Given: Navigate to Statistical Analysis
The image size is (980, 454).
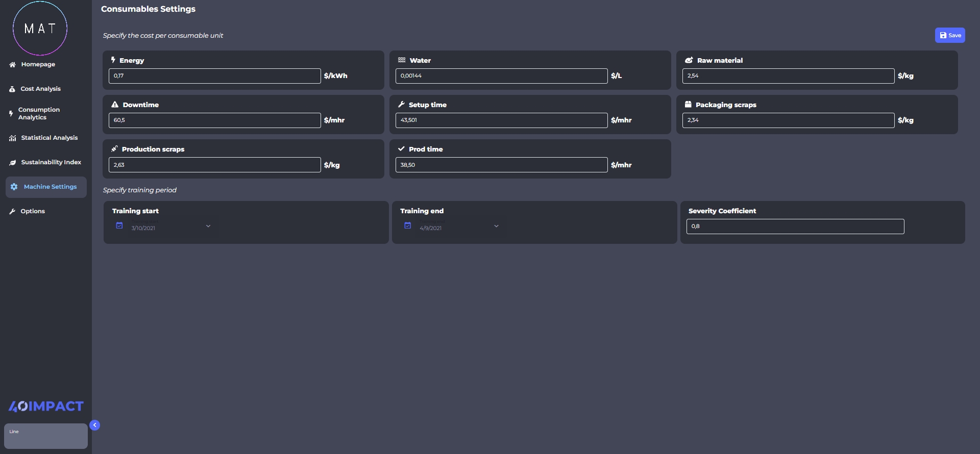Looking at the screenshot, I should tap(49, 138).
